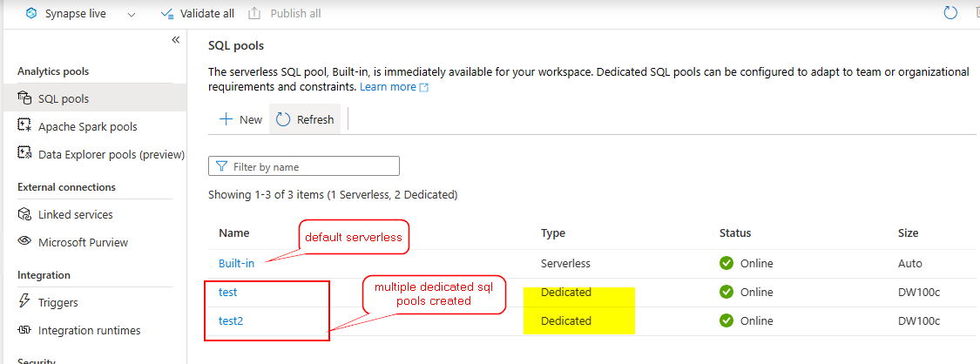Screen dimensions: 980x364
Task: Click the Dedicated type in test row
Action: click(565, 293)
